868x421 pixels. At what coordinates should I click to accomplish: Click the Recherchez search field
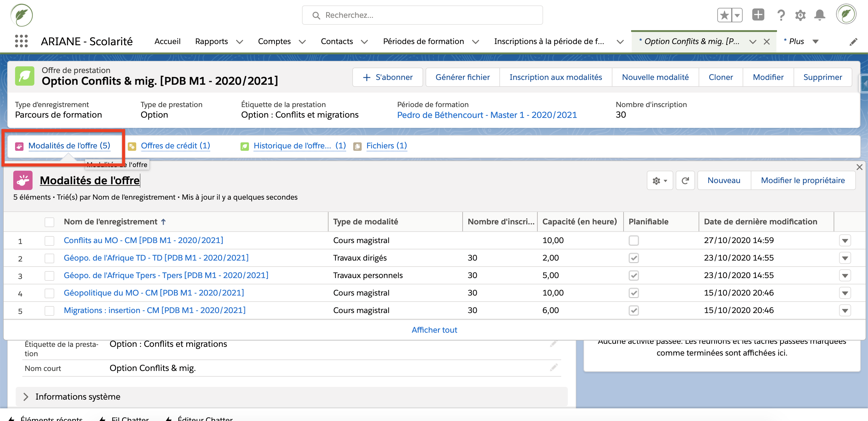(x=422, y=15)
